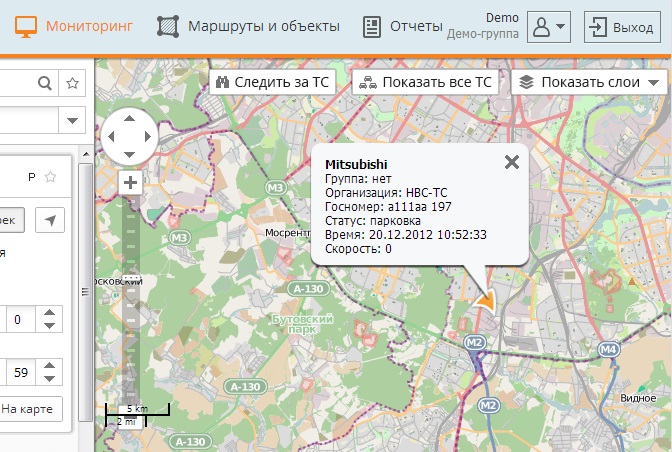Click the favorites star next to search
The image size is (672, 452).
pos(72,83)
